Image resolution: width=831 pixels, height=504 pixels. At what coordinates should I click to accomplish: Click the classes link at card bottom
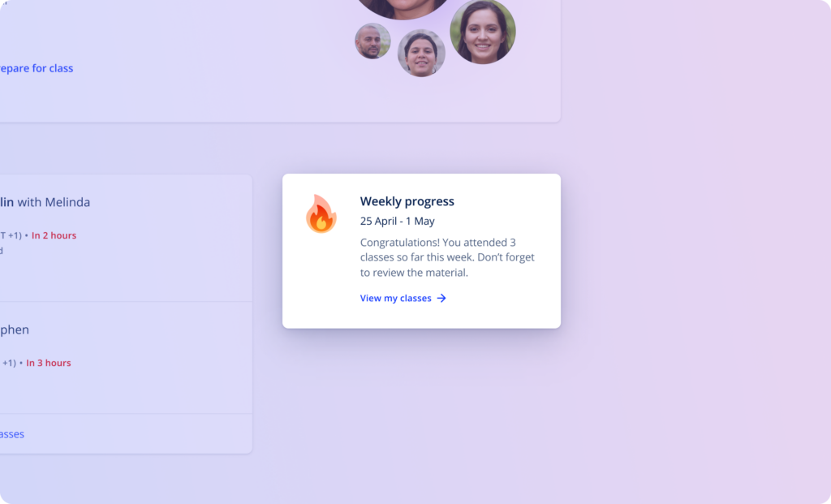(x=12, y=434)
